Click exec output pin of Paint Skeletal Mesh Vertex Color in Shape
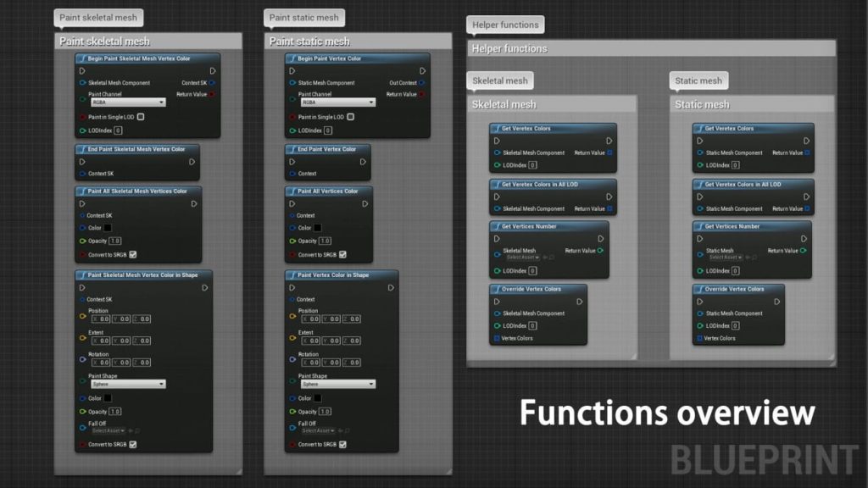The image size is (868, 488). point(205,288)
